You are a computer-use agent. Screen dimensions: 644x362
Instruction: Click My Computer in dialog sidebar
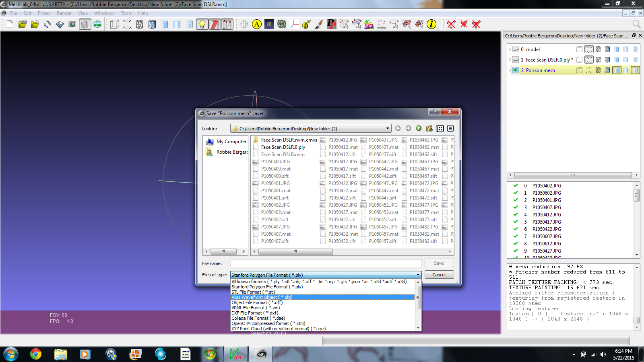226,142
